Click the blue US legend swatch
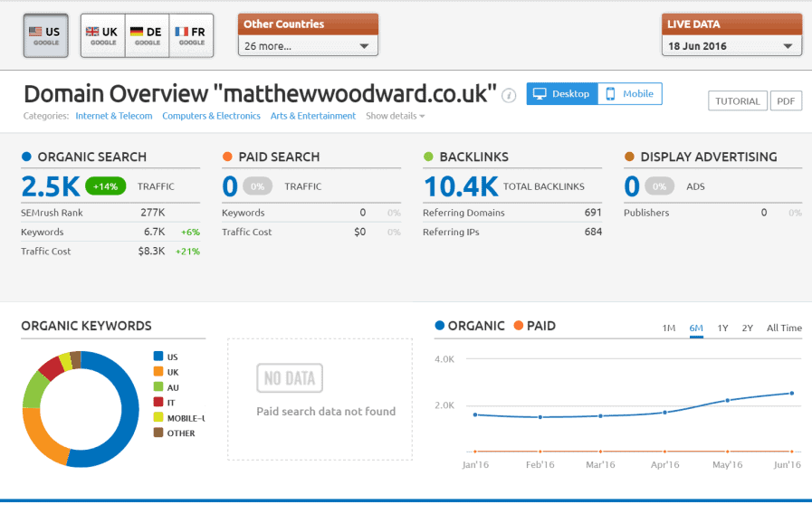 click(x=158, y=357)
